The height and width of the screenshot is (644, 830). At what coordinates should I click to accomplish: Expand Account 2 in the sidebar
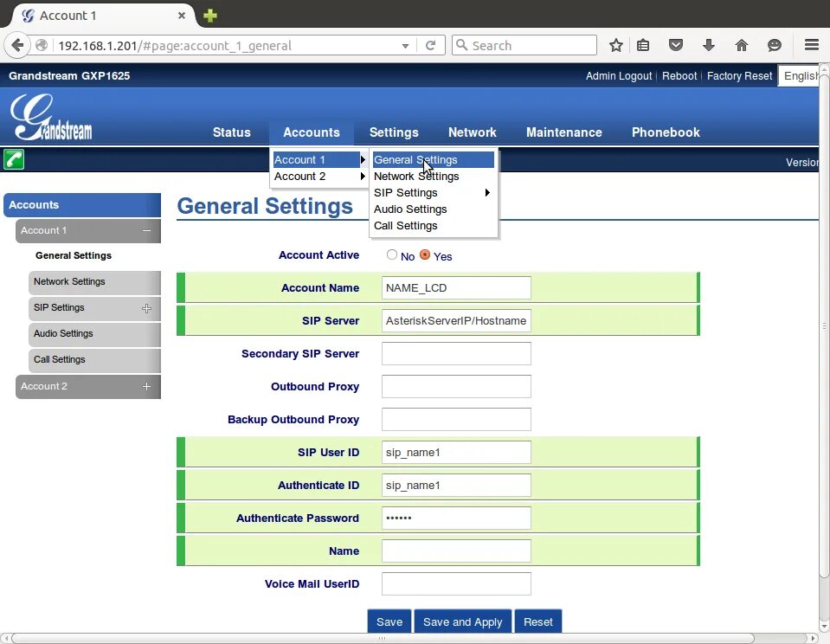146,386
